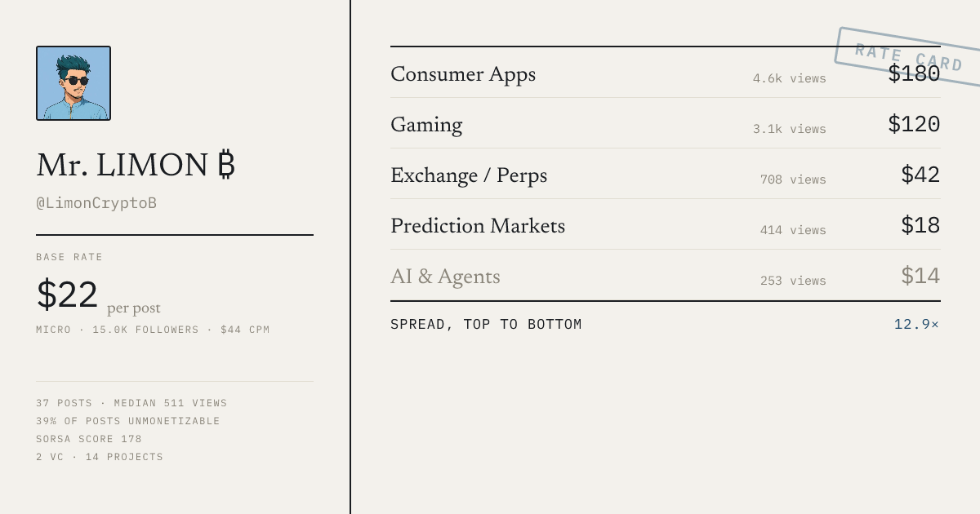Click the SORSA SCORE 178 line
The height and width of the screenshot is (514, 980).
pyautogui.click(x=89, y=439)
